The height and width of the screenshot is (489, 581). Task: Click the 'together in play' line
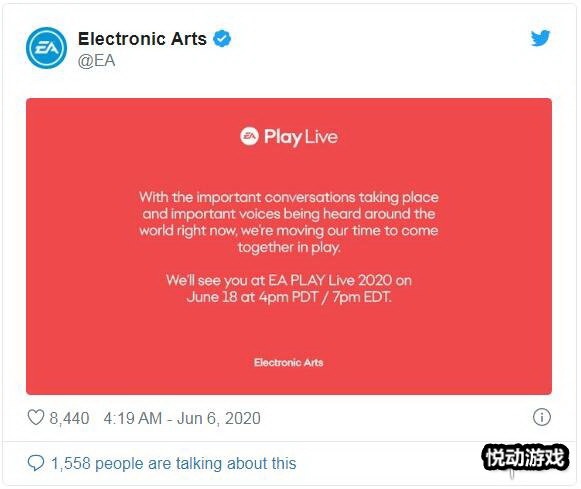289,247
